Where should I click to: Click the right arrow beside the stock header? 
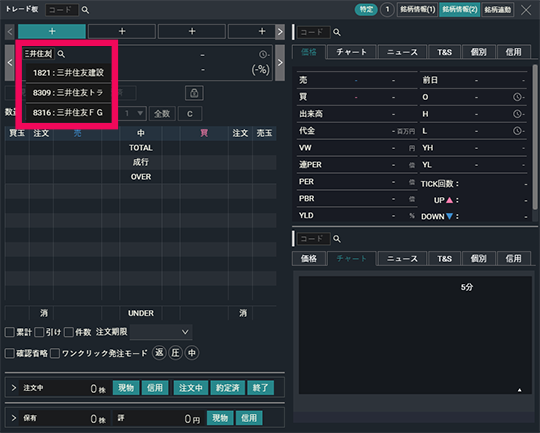tap(280, 63)
